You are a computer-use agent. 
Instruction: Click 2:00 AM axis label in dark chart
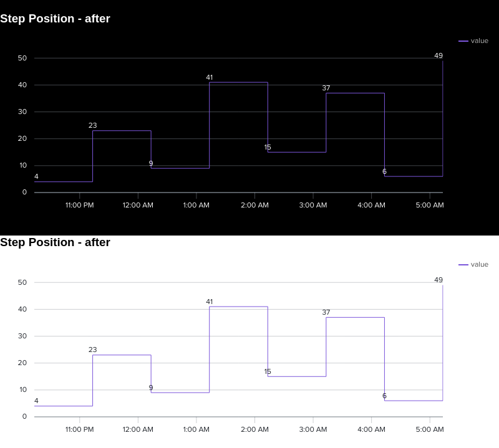(x=254, y=205)
